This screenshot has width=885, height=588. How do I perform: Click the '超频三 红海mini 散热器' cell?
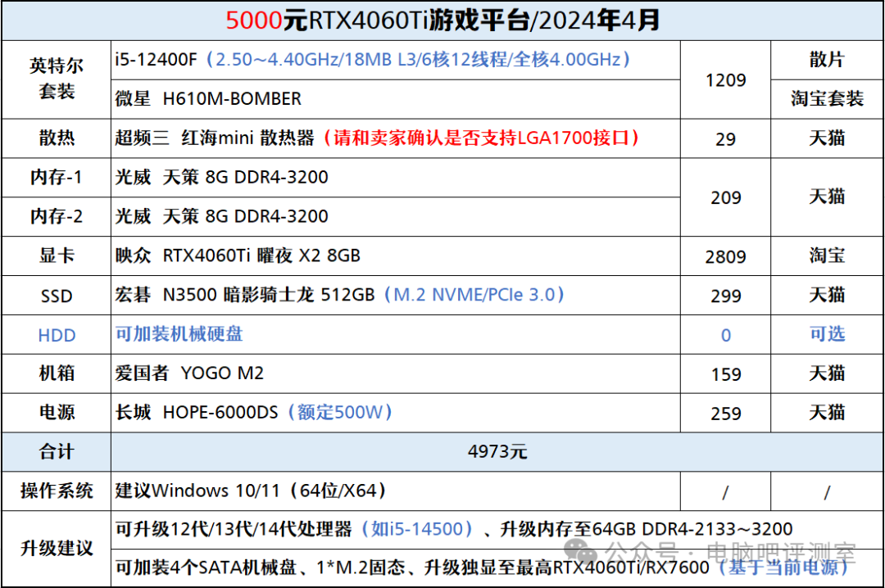[396, 138]
